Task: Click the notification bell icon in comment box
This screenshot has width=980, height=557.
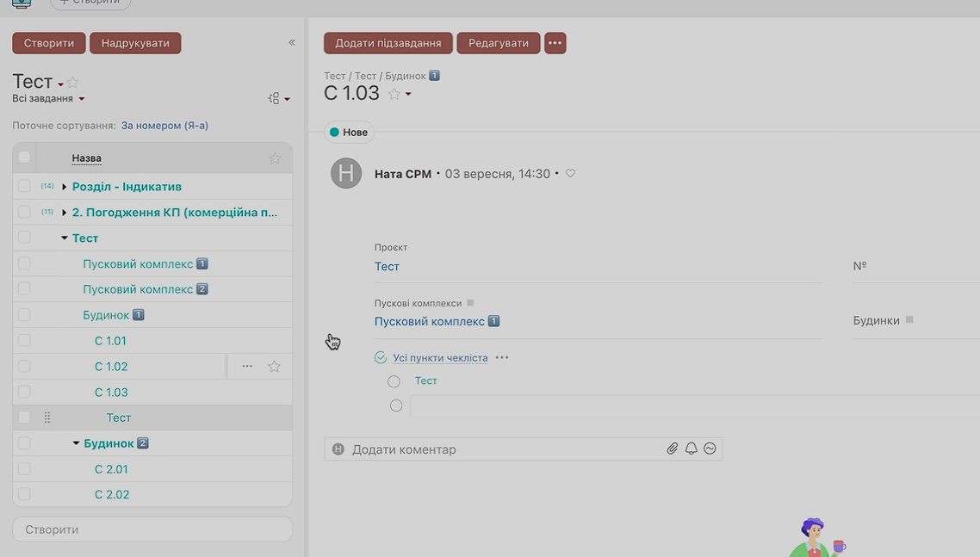Action: pos(691,449)
